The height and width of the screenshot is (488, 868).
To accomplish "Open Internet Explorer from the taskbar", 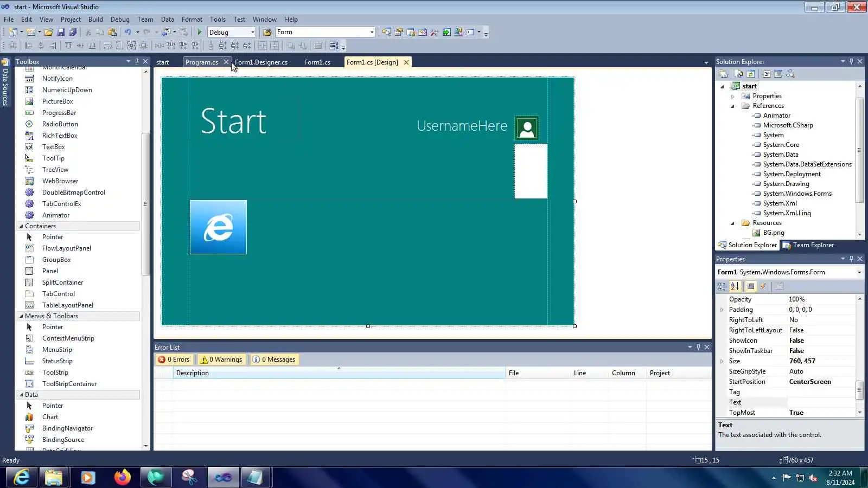I will [x=22, y=478].
